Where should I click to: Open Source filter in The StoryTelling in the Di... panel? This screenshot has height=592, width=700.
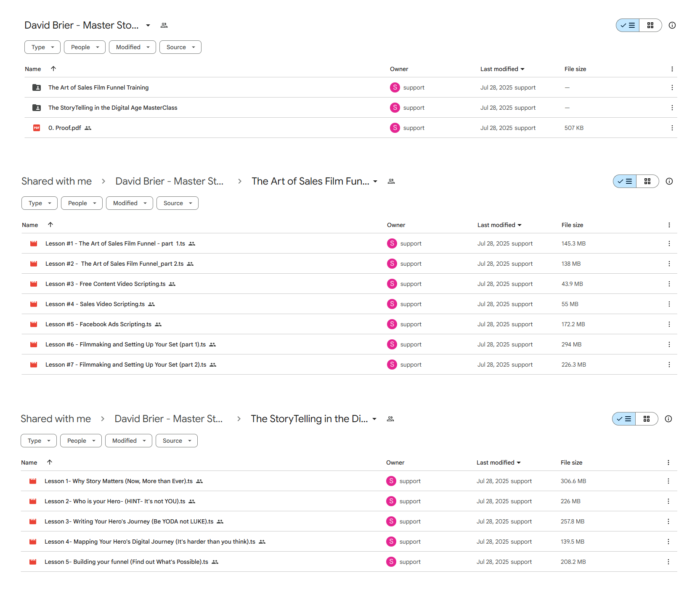177,441
